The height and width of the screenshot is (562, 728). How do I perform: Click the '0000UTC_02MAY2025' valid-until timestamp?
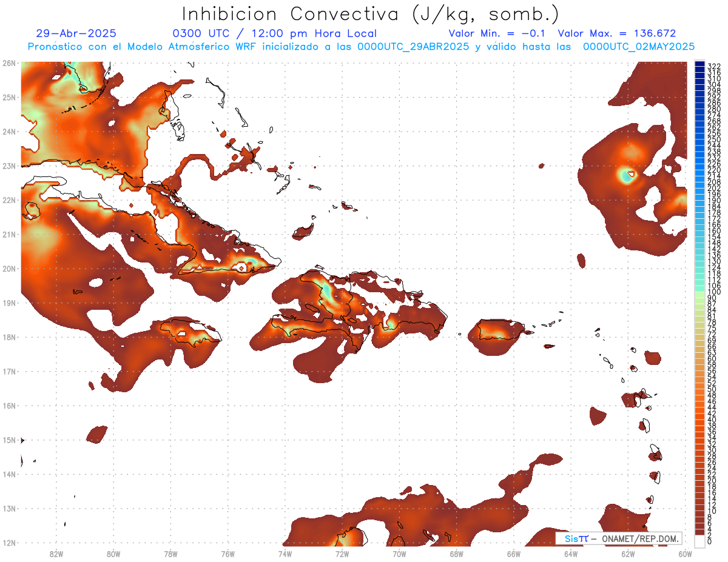639,47
